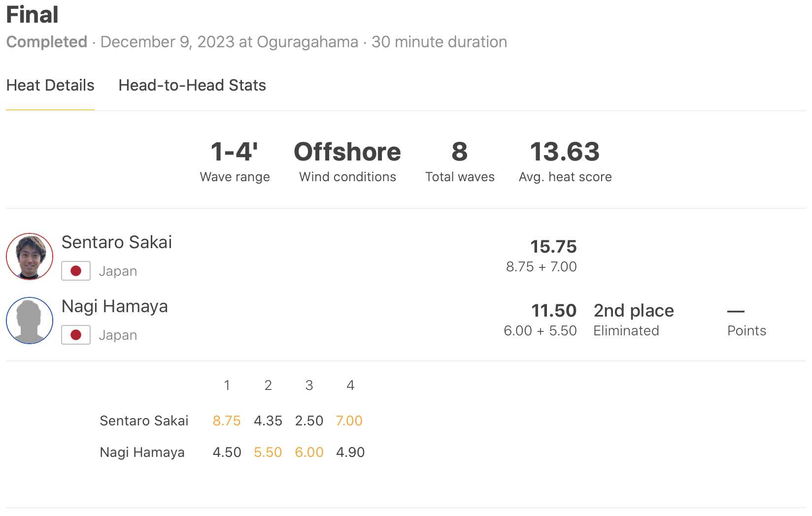Viewport: 812px width, 516px height.
Task: Click Nagi Hamaya's placeholder avatar
Action: pos(30,321)
